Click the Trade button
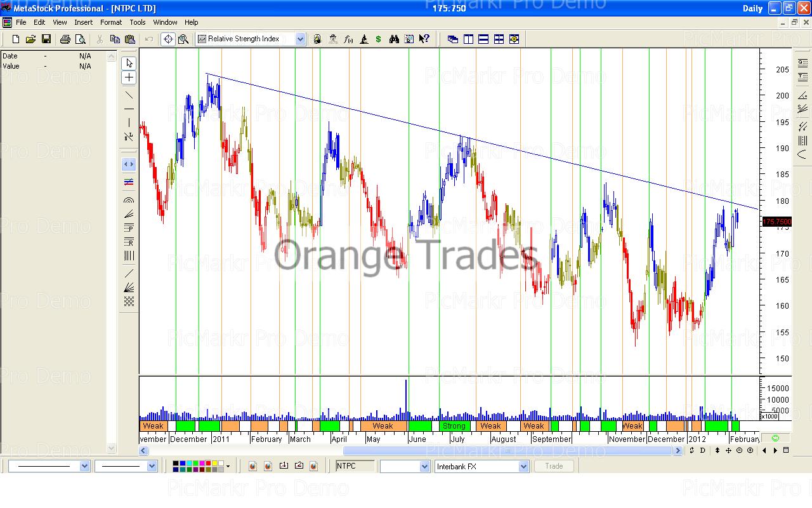The width and height of the screenshot is (812, 508). click(x=554, y=466)
